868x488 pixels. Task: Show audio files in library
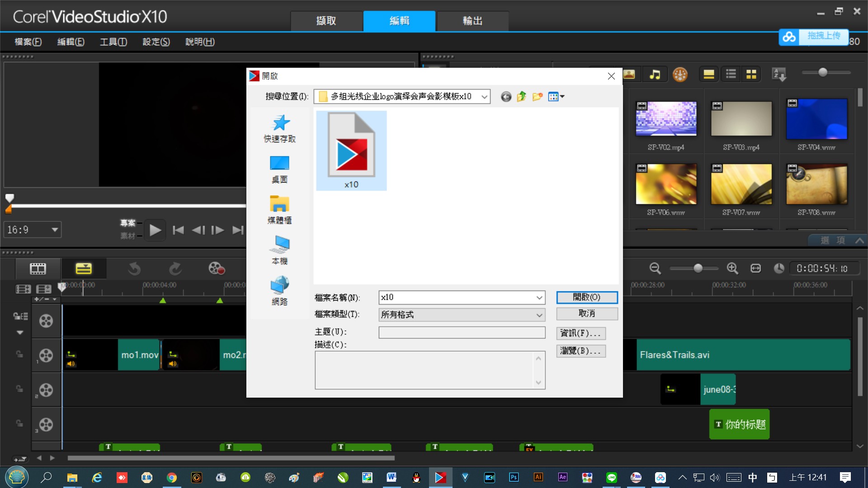point(655,75)
